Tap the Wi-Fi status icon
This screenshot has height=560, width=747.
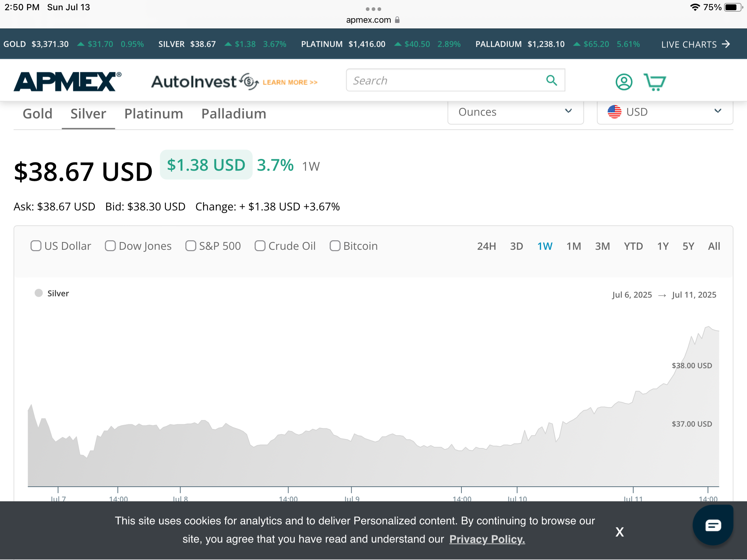tap(695, 7)
